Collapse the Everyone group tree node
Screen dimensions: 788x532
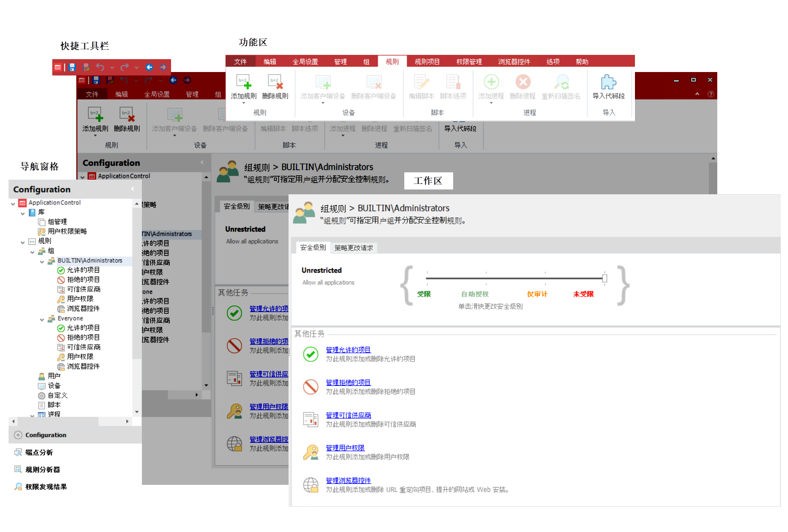[x=42, y=319]
